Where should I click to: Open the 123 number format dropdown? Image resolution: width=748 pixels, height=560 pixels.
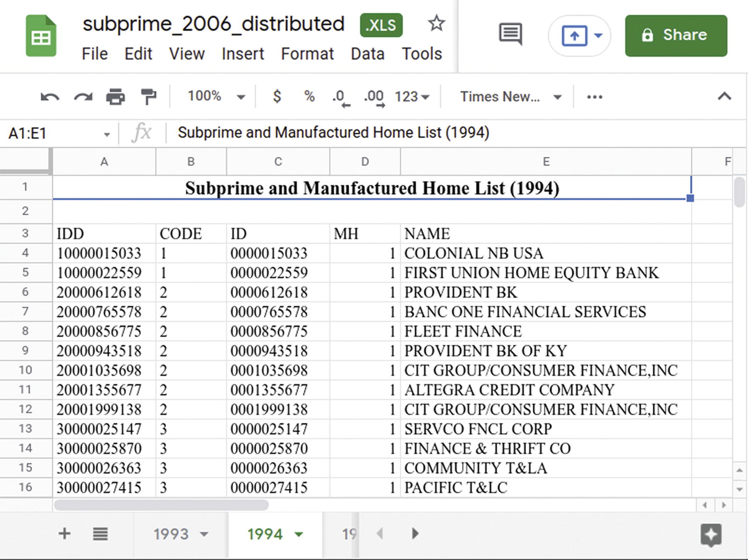(412, 97)
